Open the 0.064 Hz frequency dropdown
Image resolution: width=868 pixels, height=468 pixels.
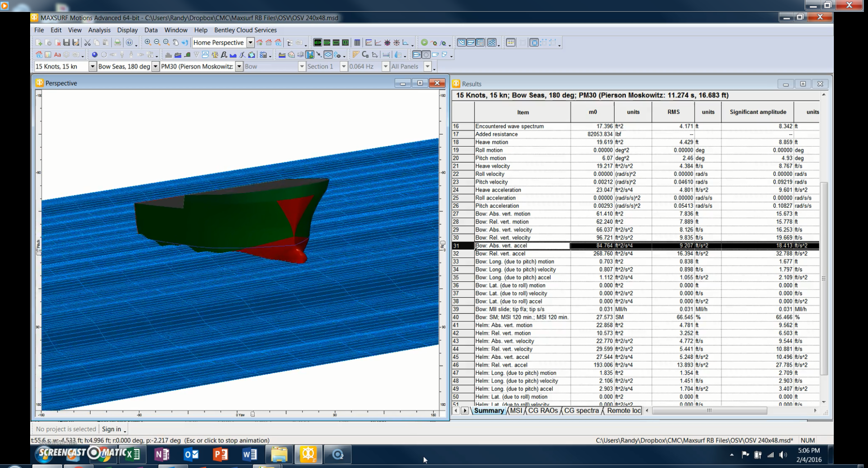tap(385, 67)
